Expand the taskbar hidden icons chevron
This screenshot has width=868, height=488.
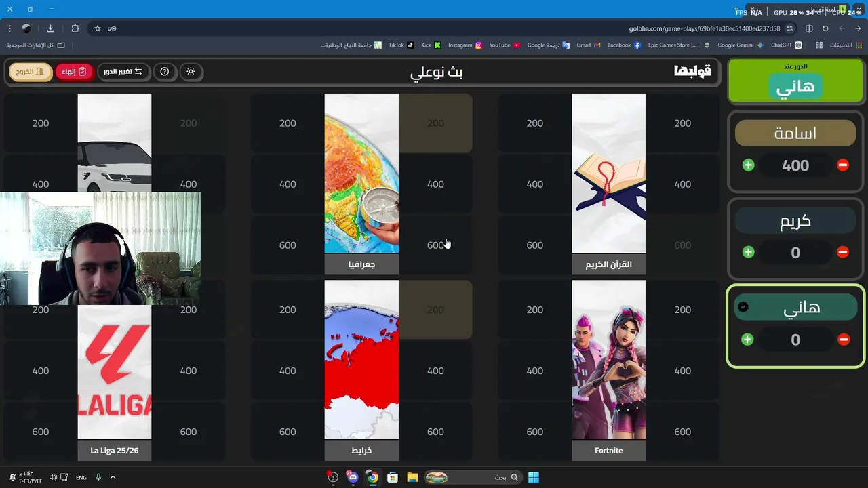click(113, 477)
